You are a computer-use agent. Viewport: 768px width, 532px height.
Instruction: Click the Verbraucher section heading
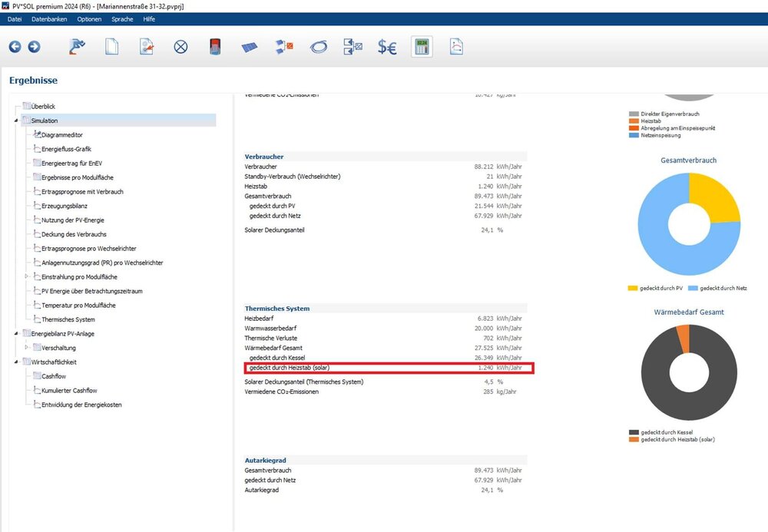(264, 157)
